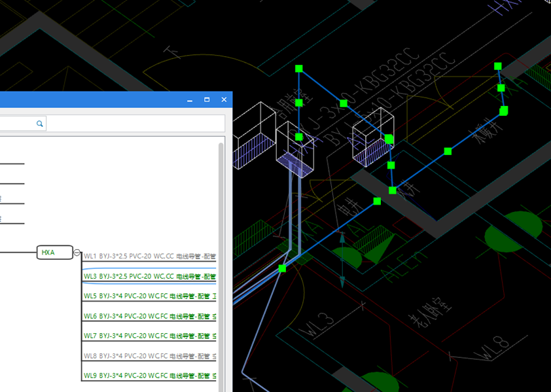Click the topmost right green grip point
Image resolution: width=551 pixels, height=392 pixels.
[x=497, y=66]
